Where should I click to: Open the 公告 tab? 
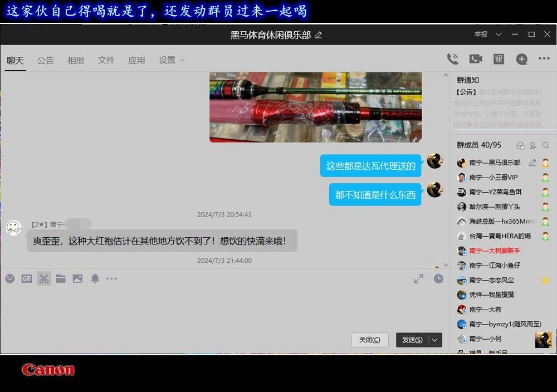click(x=46, y=60)
